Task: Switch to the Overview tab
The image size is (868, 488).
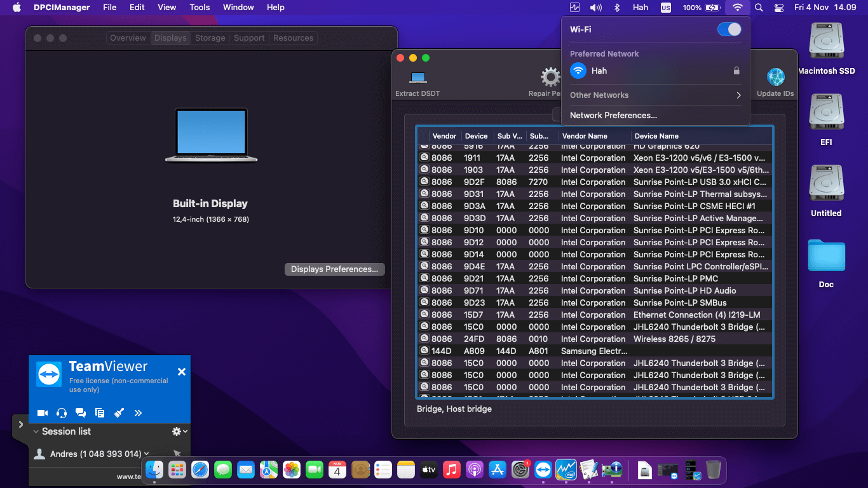Action: (128, 38)
